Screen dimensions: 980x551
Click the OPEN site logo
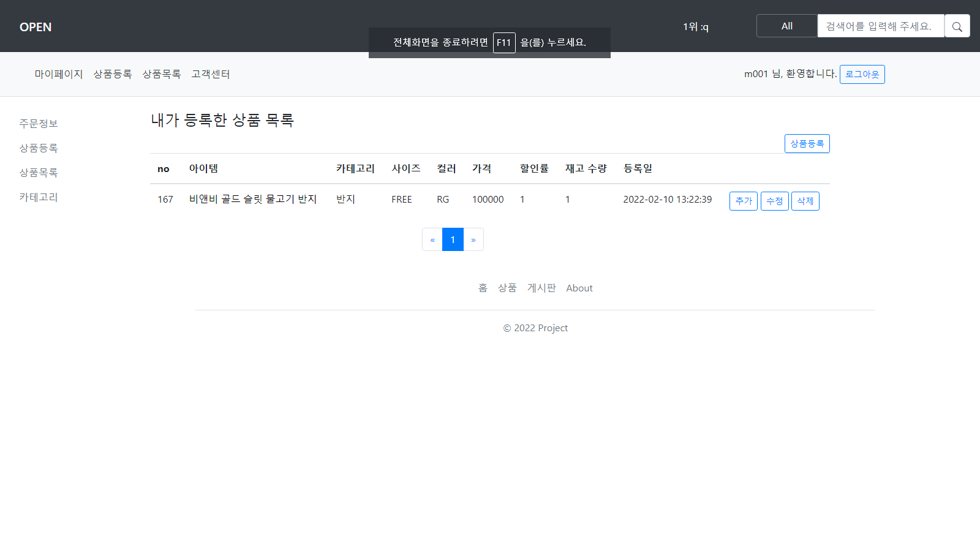[x=35, y=26]
